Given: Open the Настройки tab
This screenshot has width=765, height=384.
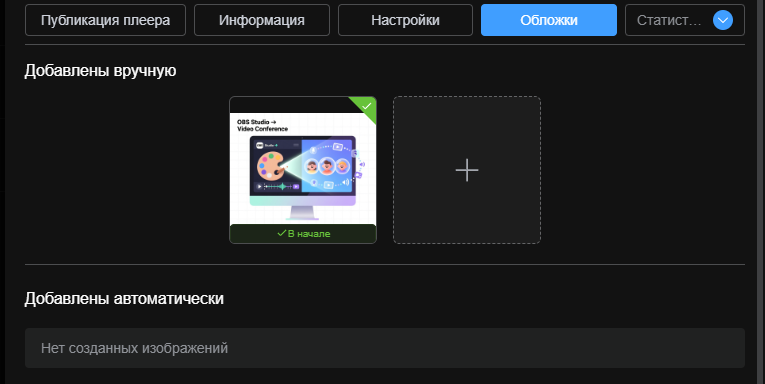Looking at the screenshot, I should 405,20.
